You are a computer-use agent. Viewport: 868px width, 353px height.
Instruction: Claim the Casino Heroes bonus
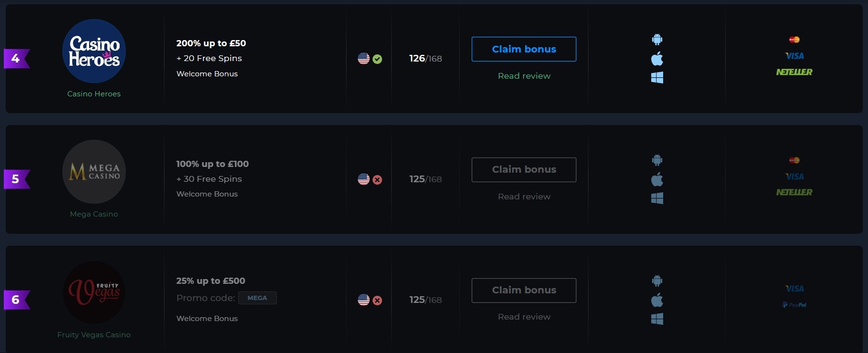(x=524, y=49)
